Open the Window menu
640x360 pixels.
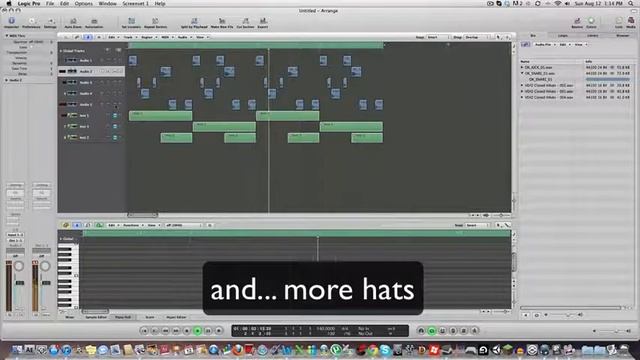pos(108,4)
